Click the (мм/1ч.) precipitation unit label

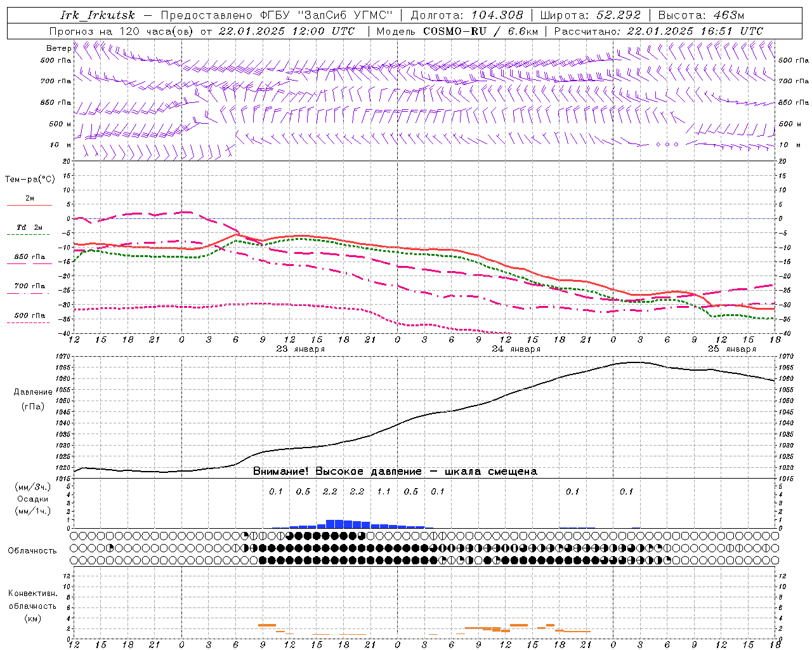point(33,511)
